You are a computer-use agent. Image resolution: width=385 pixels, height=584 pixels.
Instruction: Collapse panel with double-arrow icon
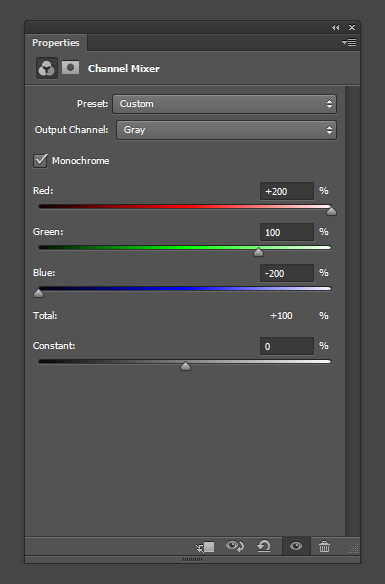(335, 28)
